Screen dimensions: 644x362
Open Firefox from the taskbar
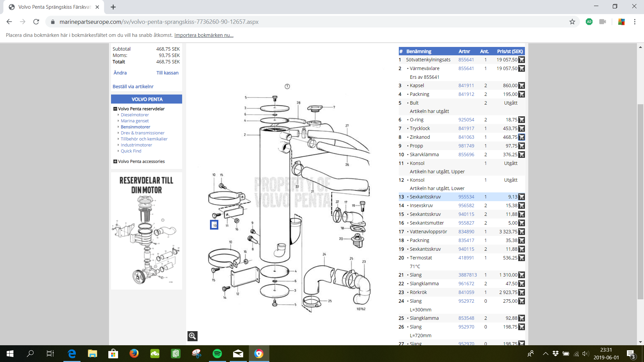coord(134,354)
